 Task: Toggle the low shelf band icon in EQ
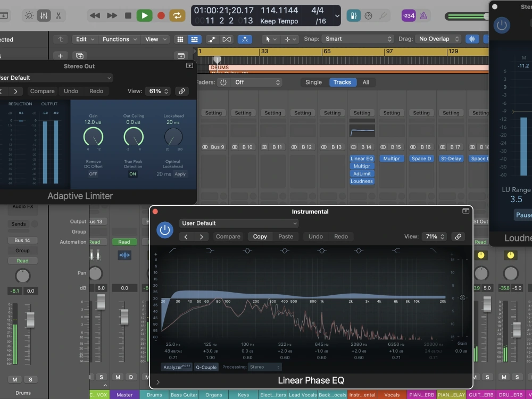210,251
